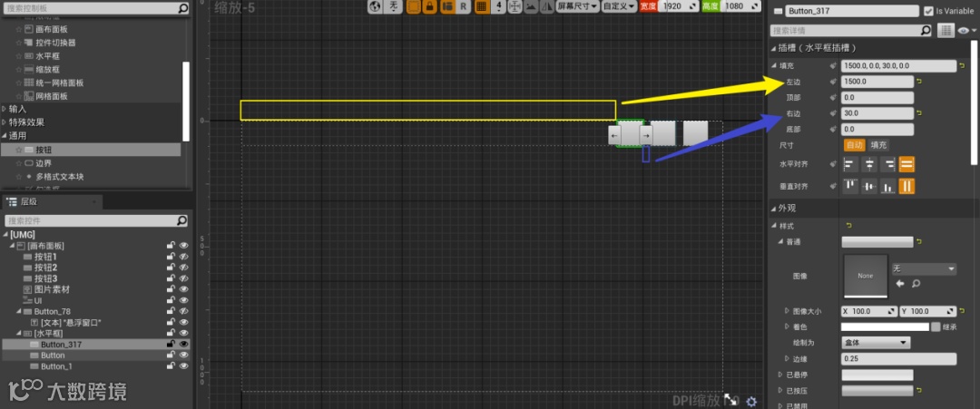Toggle the Is Variable checkbox

(x=928, y=11)
